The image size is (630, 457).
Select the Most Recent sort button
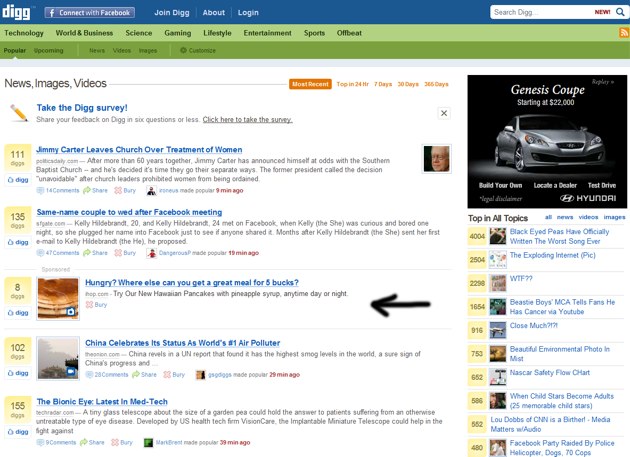(x=310, y=84)
